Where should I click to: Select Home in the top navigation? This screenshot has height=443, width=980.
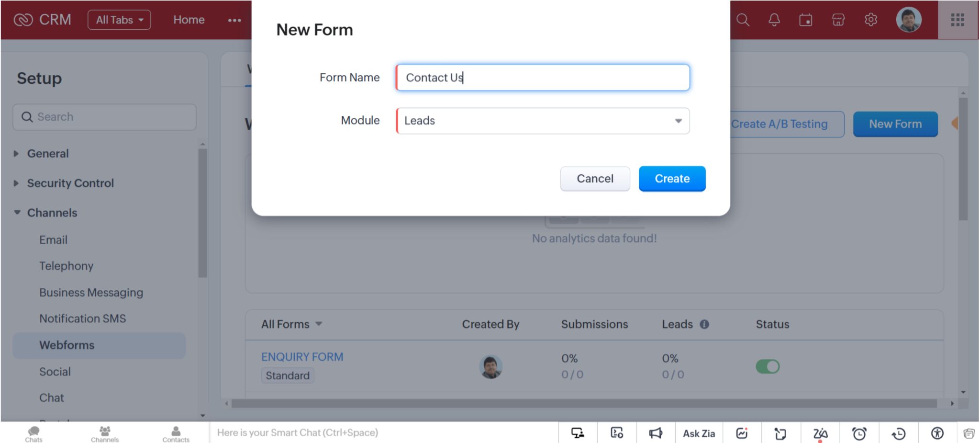coord(189,20)
